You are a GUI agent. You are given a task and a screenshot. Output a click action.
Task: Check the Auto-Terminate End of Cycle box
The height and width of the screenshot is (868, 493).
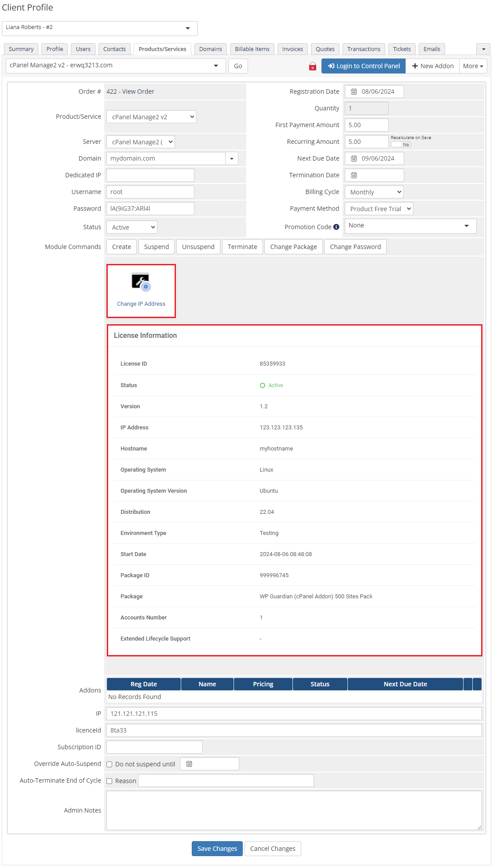coord(110,781)
